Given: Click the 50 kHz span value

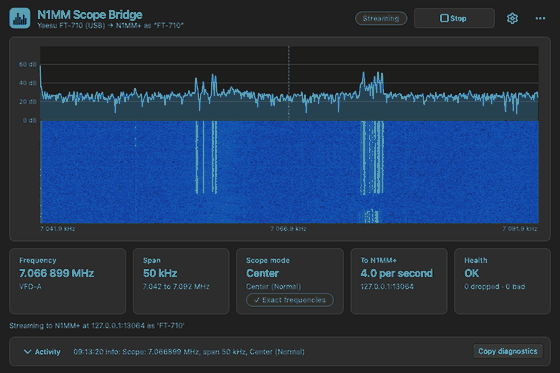Looking at the screenshot, I should (160, 273).
